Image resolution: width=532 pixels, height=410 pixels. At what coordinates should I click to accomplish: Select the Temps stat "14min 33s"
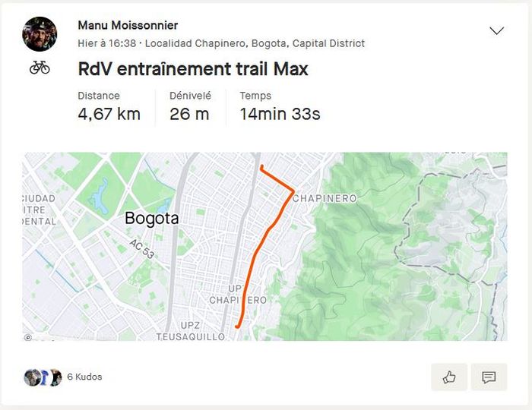pos(280,115)
